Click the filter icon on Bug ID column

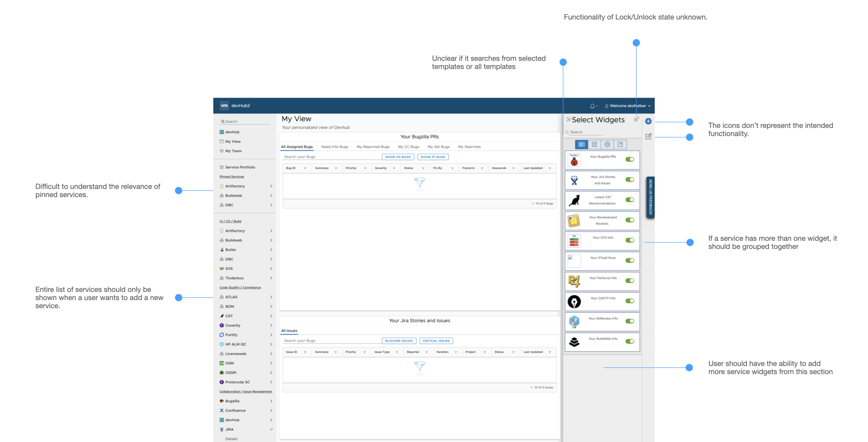tap(305, 169)
